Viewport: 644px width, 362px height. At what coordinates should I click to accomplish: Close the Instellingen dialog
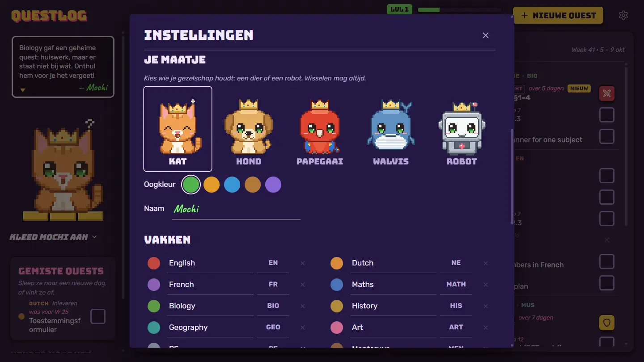486,35
